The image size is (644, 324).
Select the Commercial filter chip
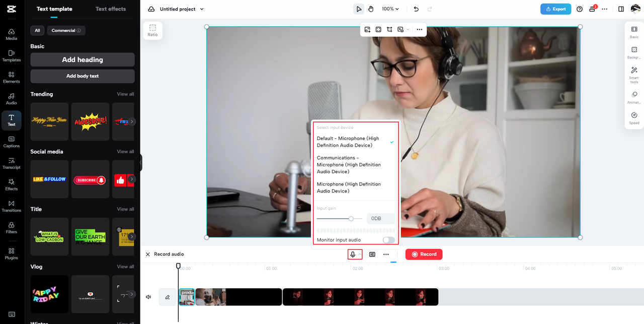pyautogui.click(x=66, y=31)
